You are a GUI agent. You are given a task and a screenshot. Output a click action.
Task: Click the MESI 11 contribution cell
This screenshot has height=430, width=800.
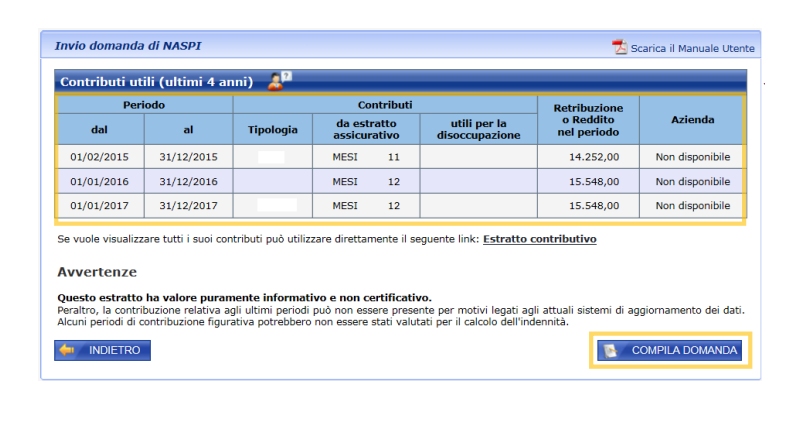click(x=366, y=156)
